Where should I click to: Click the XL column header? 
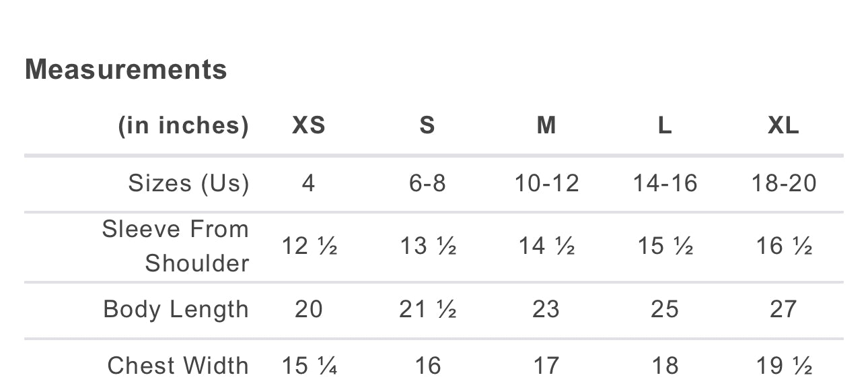784,126
